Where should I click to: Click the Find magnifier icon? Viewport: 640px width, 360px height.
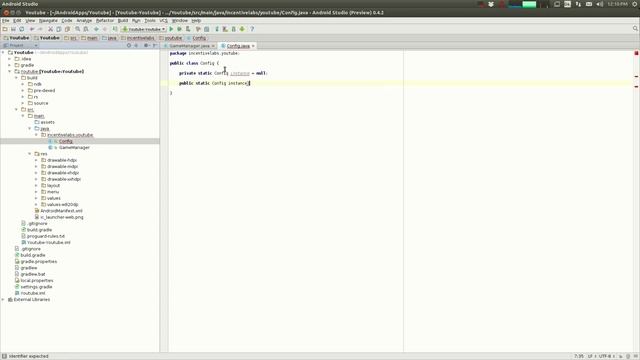(x=78, y=29)
